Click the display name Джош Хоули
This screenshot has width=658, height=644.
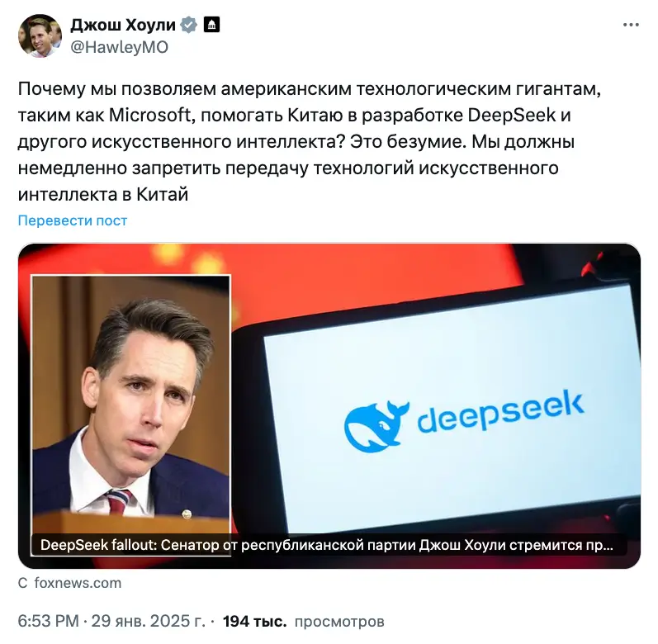pyautogui.click(x=123, y=25)
